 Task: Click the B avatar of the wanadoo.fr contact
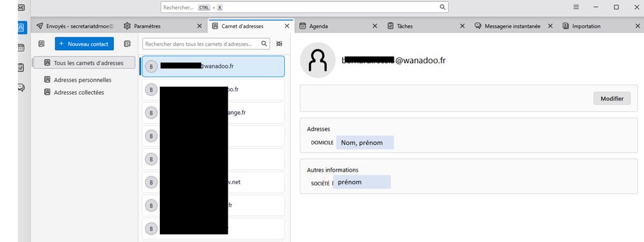coord(151,66)
